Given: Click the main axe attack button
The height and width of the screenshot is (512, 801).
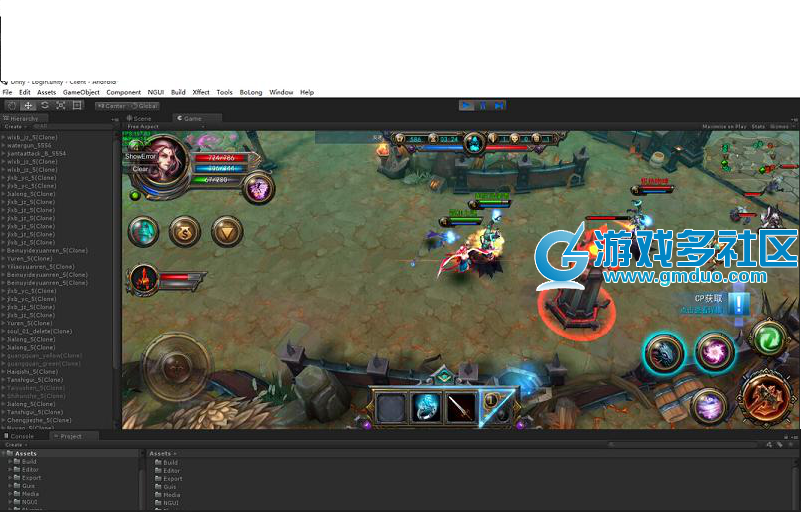Looking at the screenshot, I should click(x=767, y=398).
